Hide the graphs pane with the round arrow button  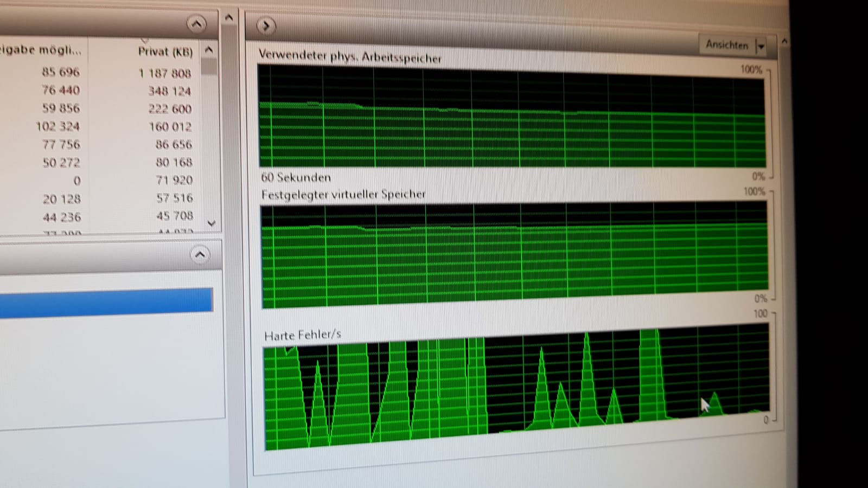pos(266,25)
